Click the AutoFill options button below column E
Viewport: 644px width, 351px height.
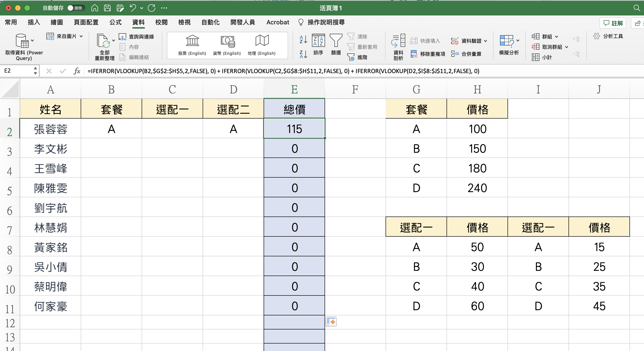coord(331,322)
